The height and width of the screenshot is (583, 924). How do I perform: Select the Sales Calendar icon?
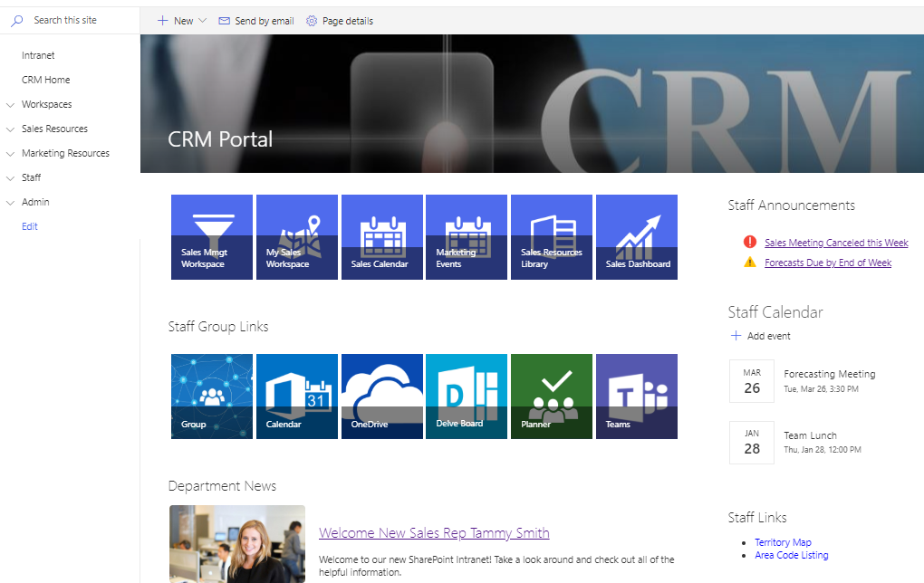tap(381, 236)
